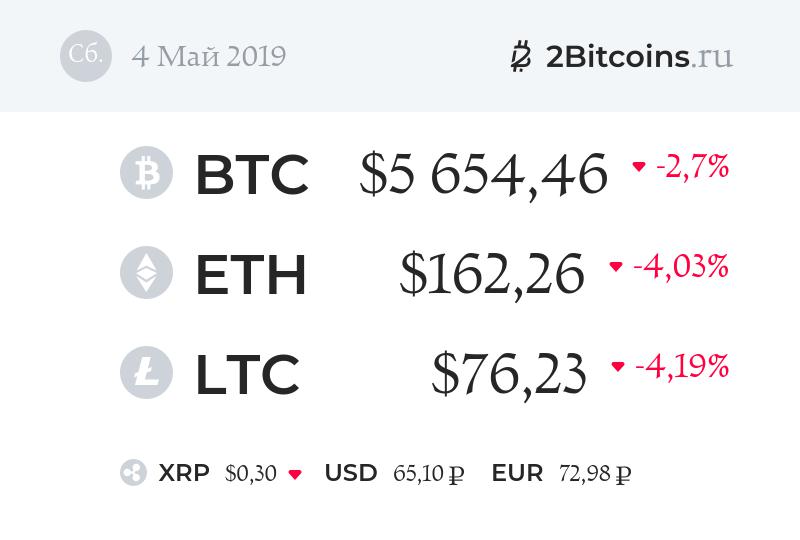800x540 pixels.
Task: Select the BTC ticker label
Action: 251,174
